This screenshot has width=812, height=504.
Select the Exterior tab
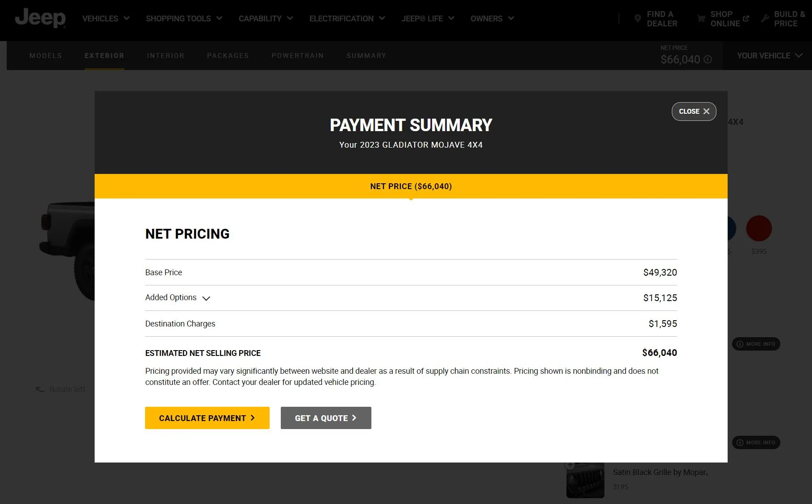(104, 56)
